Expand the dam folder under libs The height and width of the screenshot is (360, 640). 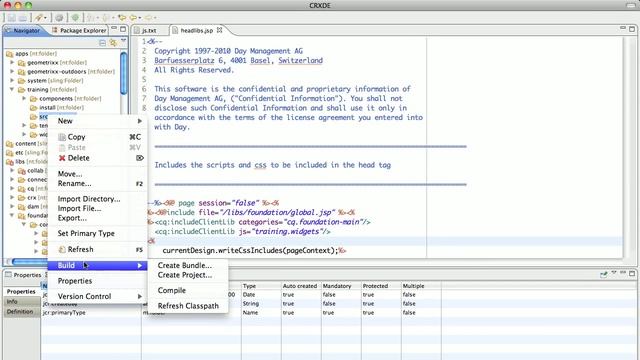(12, 207)
